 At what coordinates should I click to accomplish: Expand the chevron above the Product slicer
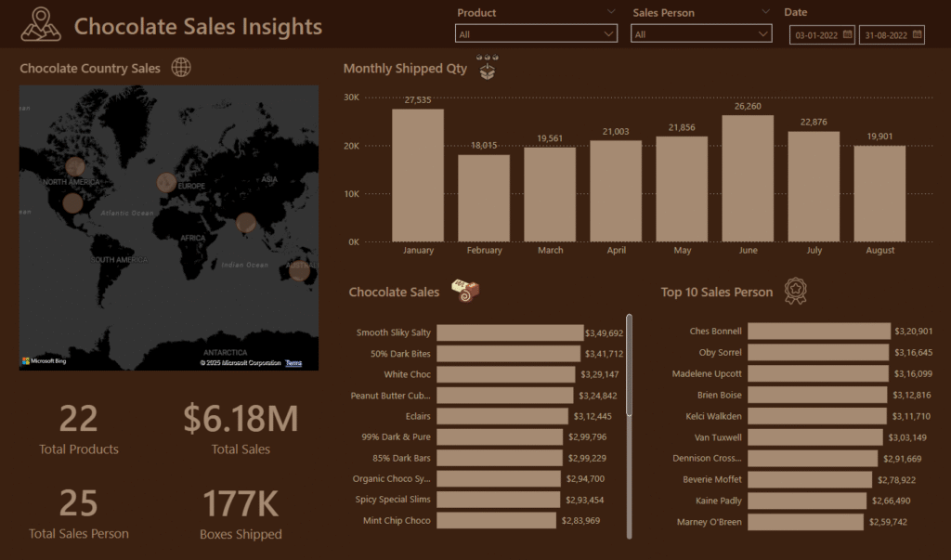(x=610, y=12)
